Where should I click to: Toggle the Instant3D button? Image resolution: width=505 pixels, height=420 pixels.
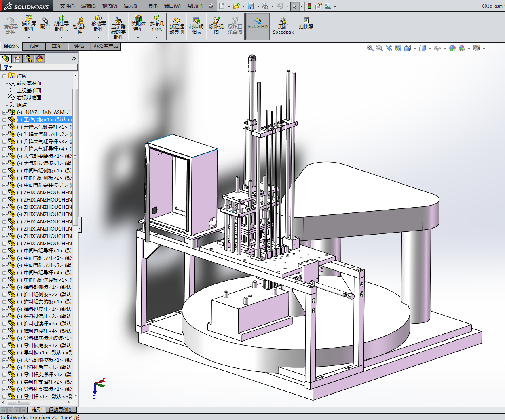tap(258, 26)
